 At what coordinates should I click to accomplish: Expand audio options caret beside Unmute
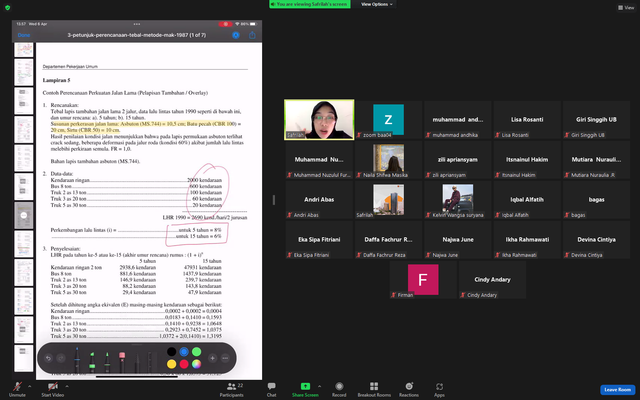coord(29,386)
